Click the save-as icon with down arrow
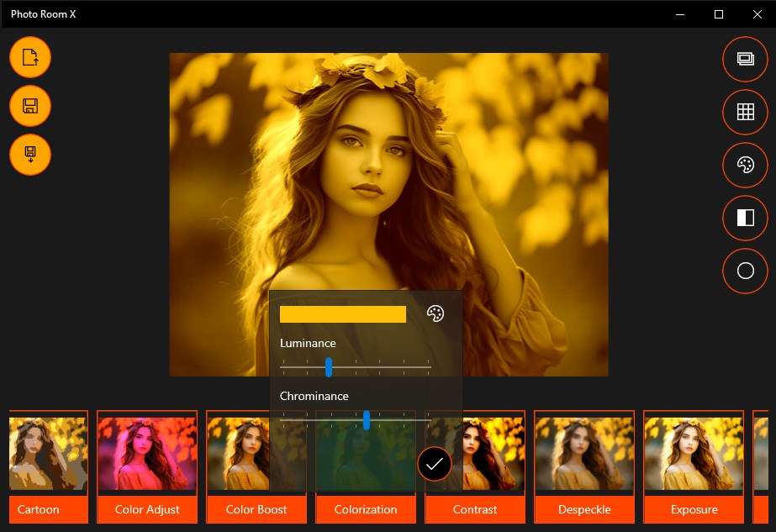Image resolution: width=776 pixels, height=532 pixels. [30, 155]
